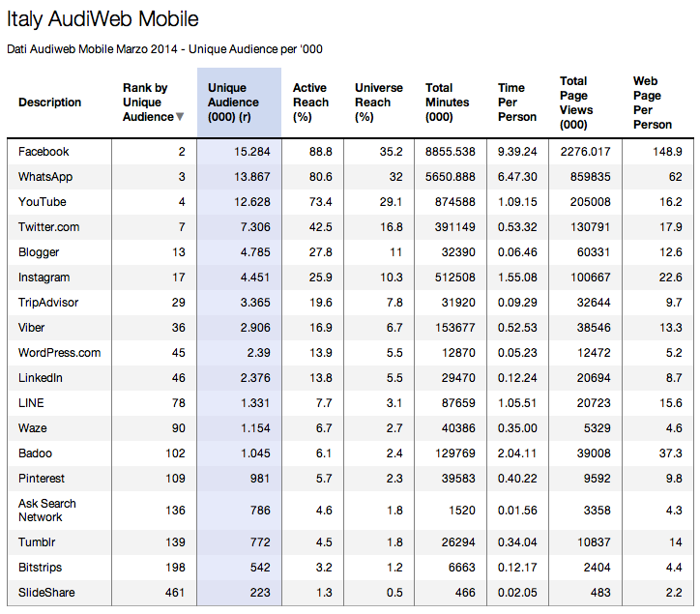Click the Web Page Per Person header
Viewport: 700px width, 614px height.
click(653, 102)
